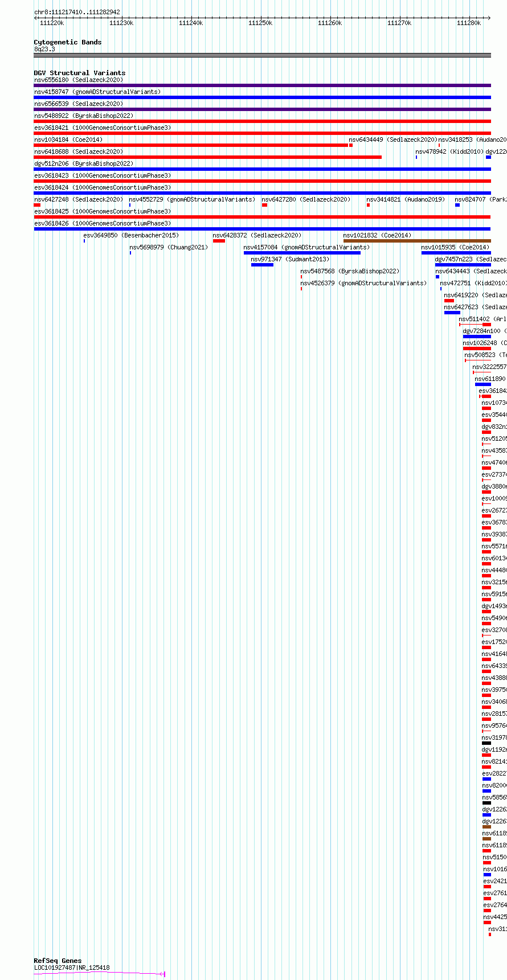This screenshot has height=980, width=507.
Task: Select nsv6418688 (Sedlazeck2020) label
Action: pos(79,151)
